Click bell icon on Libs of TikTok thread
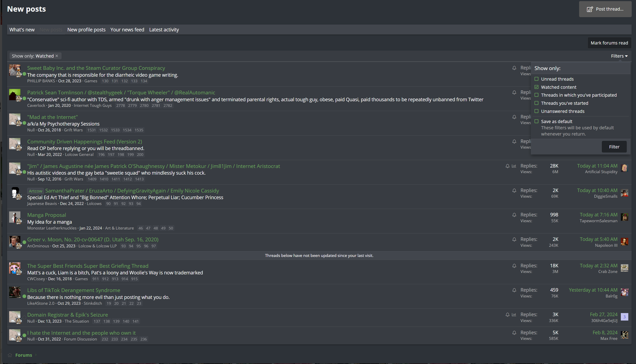The width and height of the screenshot is (636, 364). pos(514,290)
